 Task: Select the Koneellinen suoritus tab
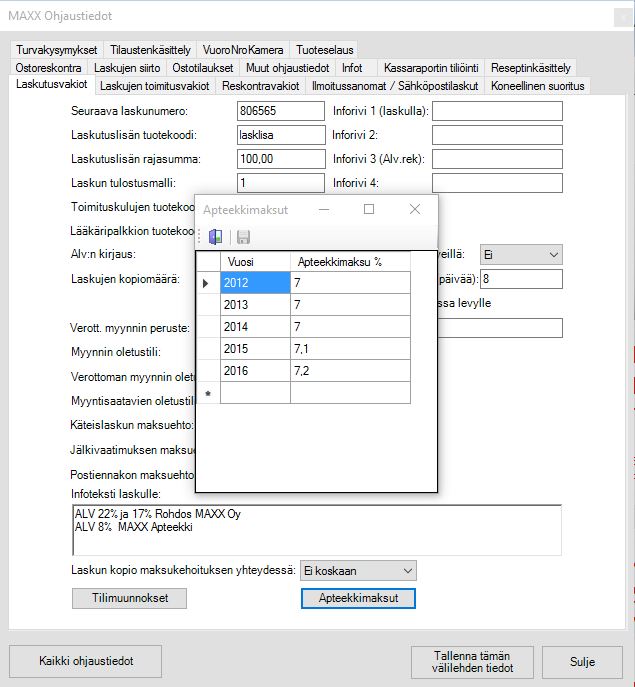(537, 86)
